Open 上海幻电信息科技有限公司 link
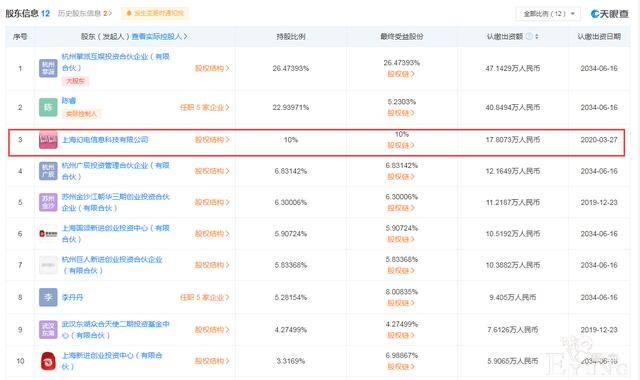640x380 pixels. [105, 140]
